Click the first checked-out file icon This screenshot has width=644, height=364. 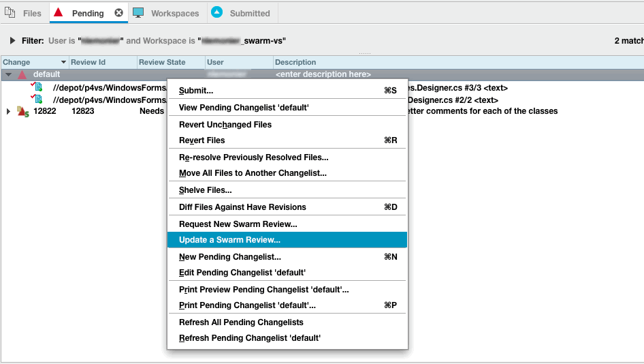coord(37,87)
